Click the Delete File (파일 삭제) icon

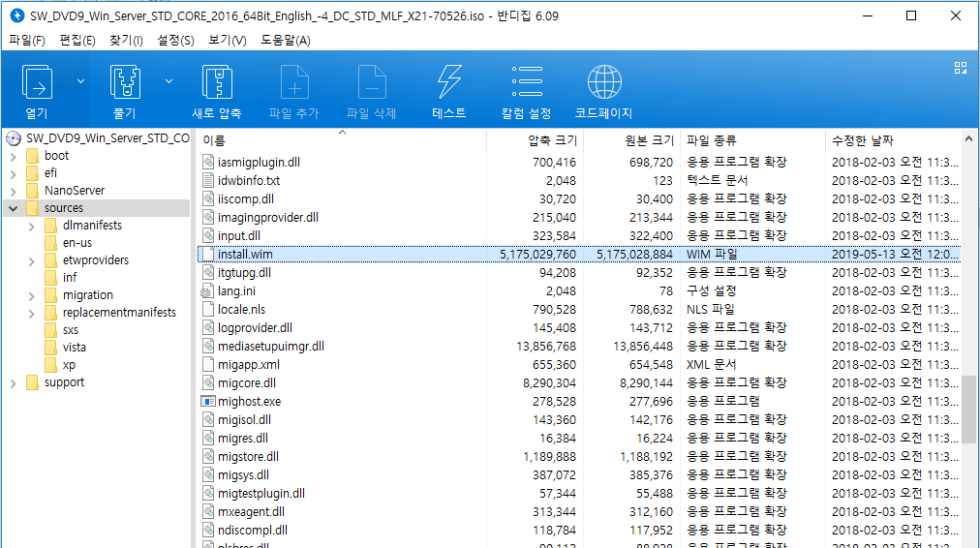372,82
